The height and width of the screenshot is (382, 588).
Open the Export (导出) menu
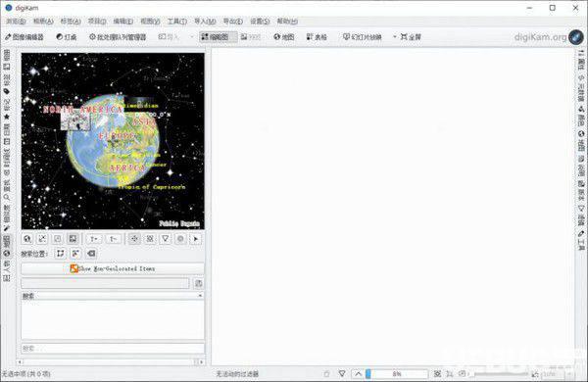pos(233,22)
